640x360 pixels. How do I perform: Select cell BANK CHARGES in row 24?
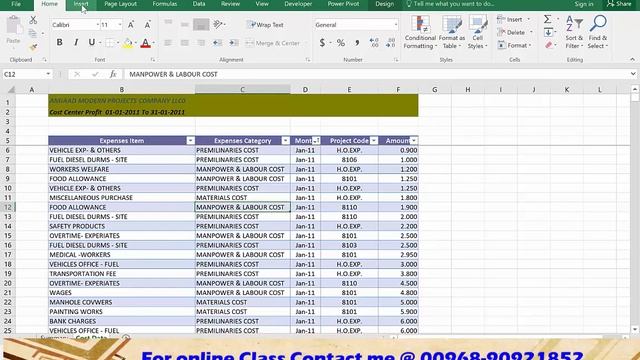click(122, 321)
